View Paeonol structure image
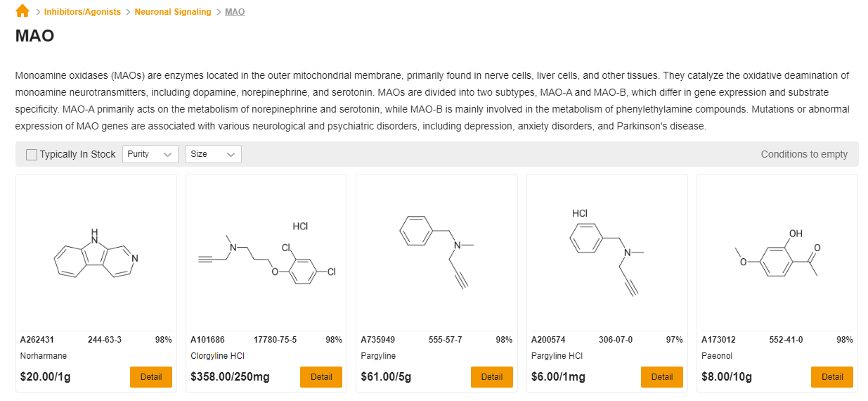 pyautogui.click(x=777, y=253)
